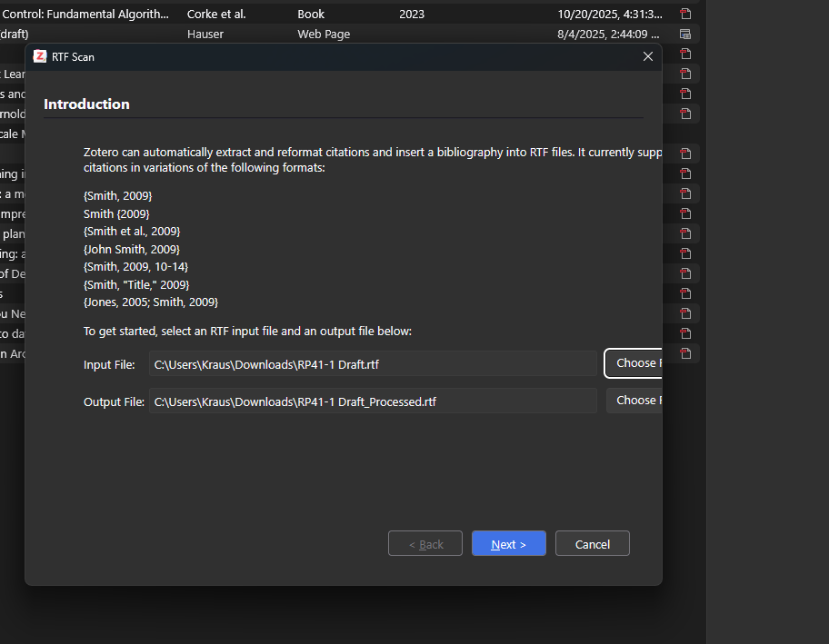This screenshot has width=829, height=644.
Task: Click the 'Input File:' label
Action: click(x=109, y=364)
